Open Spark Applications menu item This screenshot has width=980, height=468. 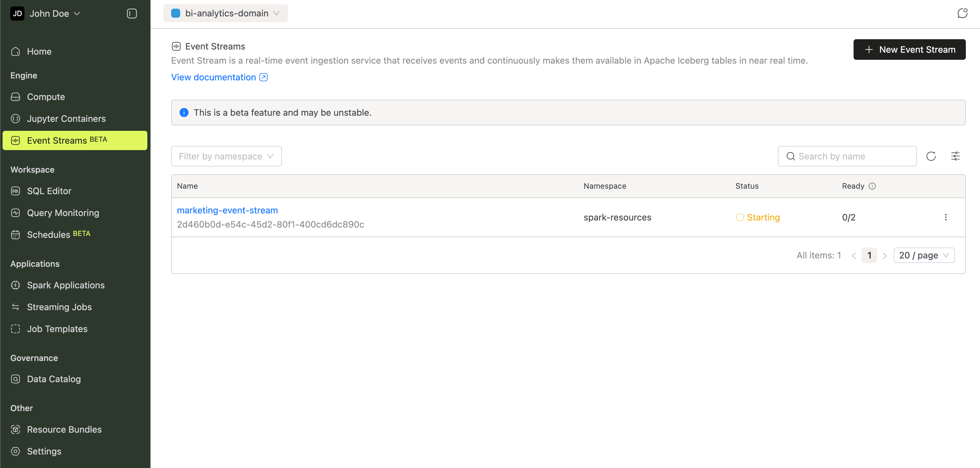[x=65, y=285]
